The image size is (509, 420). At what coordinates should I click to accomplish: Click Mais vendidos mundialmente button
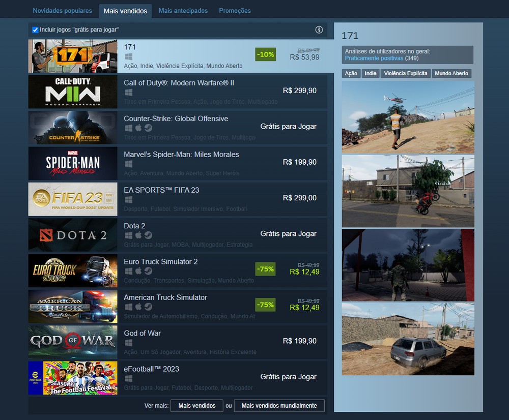click(279, 406)
